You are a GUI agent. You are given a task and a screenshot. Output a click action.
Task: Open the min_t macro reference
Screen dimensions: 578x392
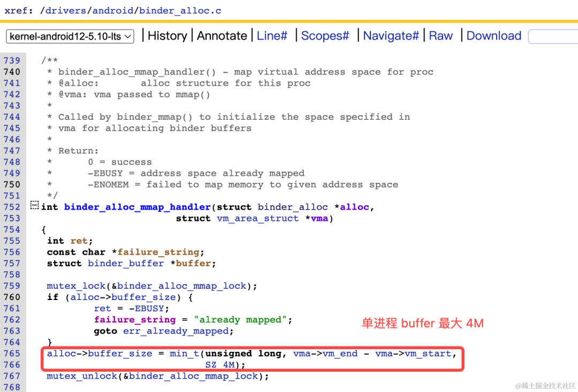click(184, 353)
